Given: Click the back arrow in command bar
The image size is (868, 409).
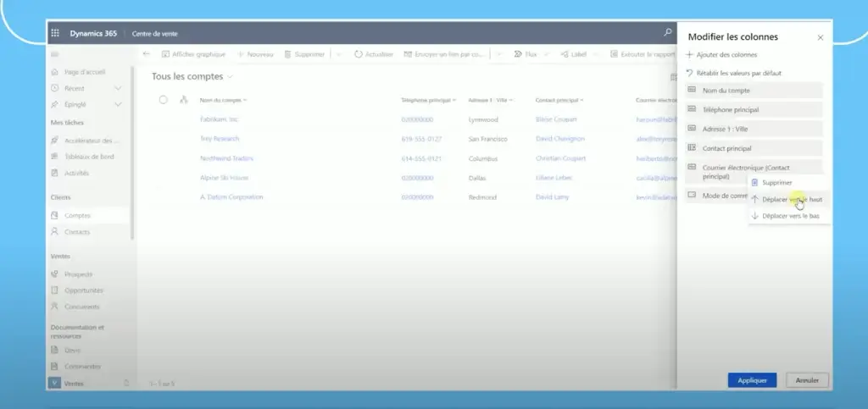Looking at the screenshot, I should pos(146,54).
